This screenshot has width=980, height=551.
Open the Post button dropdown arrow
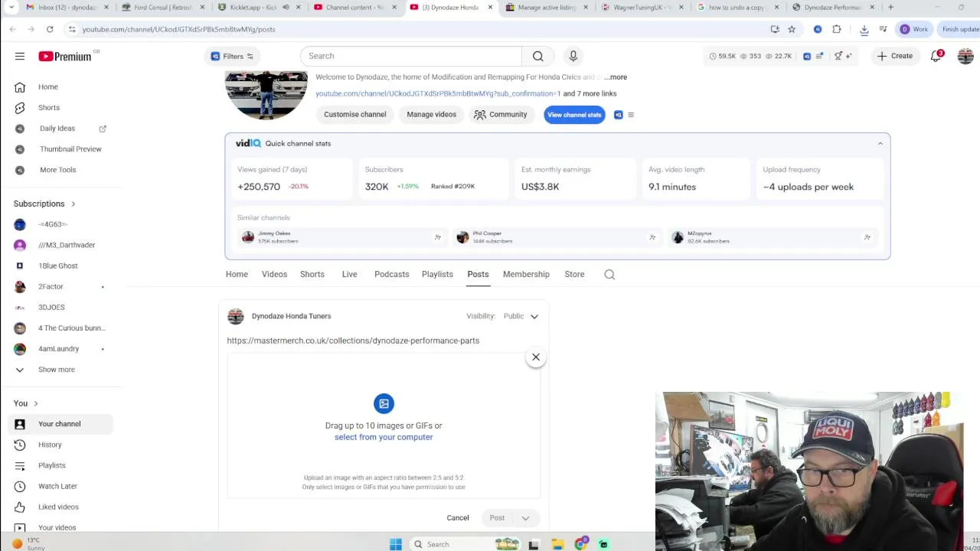525,518
